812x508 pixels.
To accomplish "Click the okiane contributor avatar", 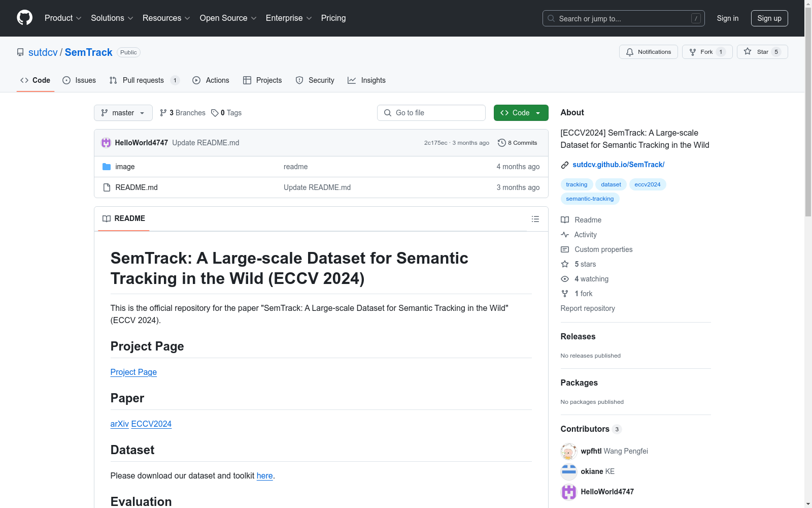I will 569,471.
